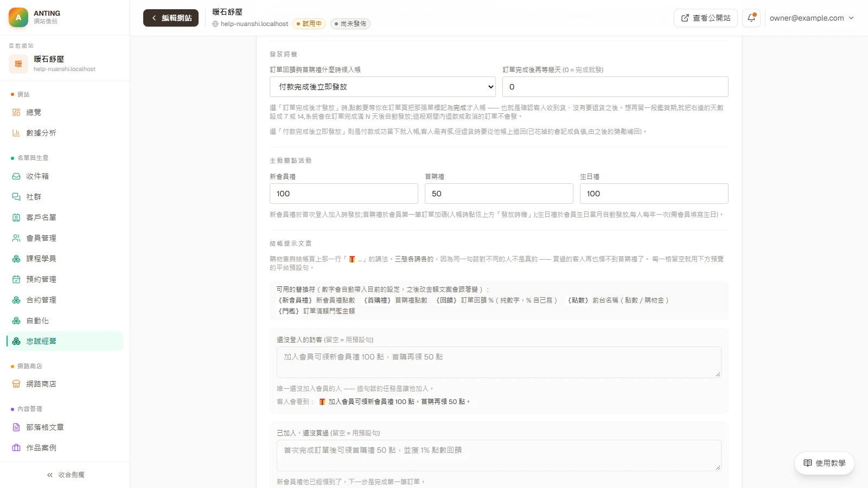The image size is (868, 488).
Task: Open the 客戶名單 contacts icon
Action: click(16, 217)
